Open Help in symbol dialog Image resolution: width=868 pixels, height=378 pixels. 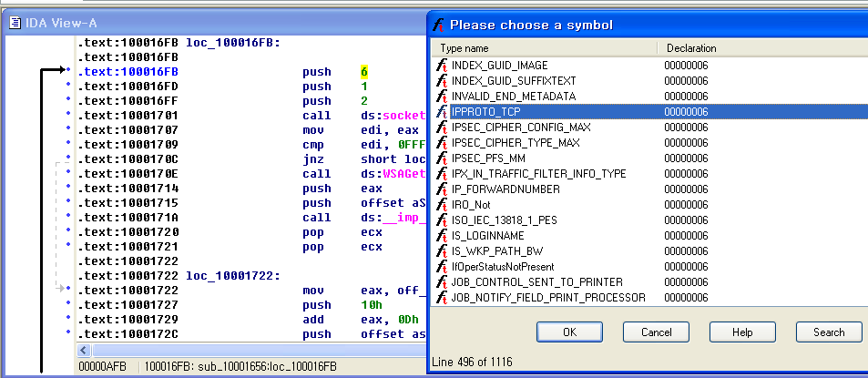pyautogui.click(x=742, y=332)
